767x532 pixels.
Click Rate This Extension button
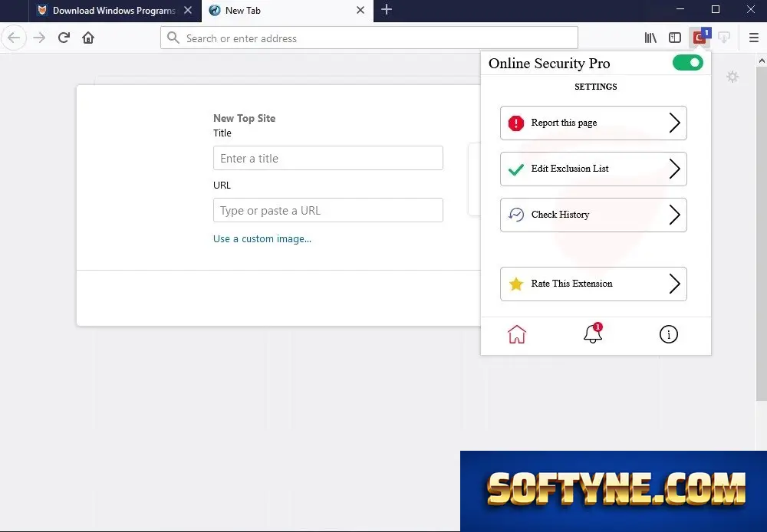(x=594, y=284)
